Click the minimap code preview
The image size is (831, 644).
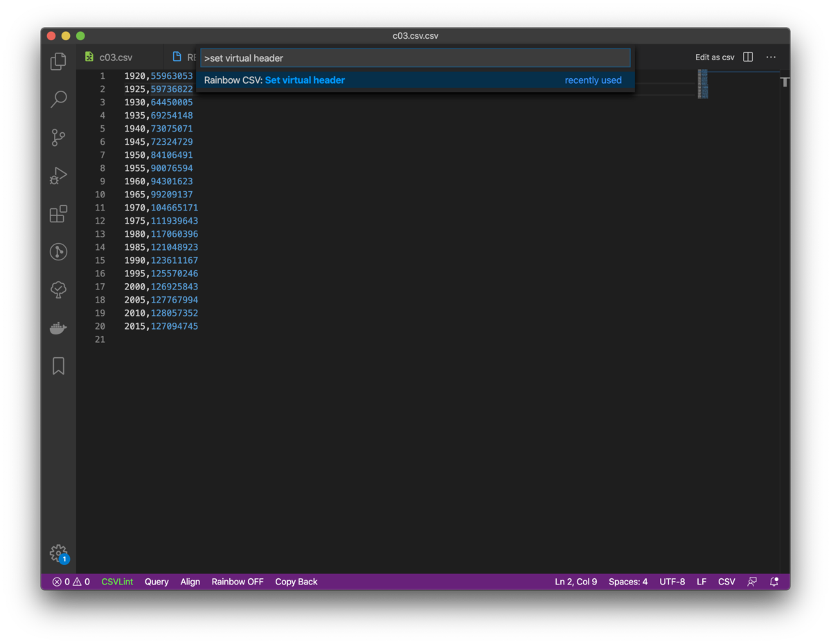(x=702, y=84)
